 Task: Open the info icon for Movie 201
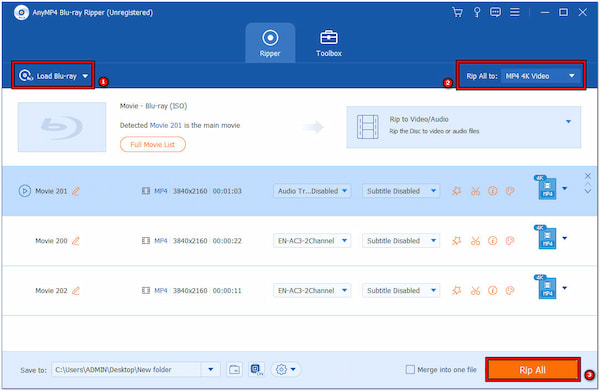pos(492,191)
